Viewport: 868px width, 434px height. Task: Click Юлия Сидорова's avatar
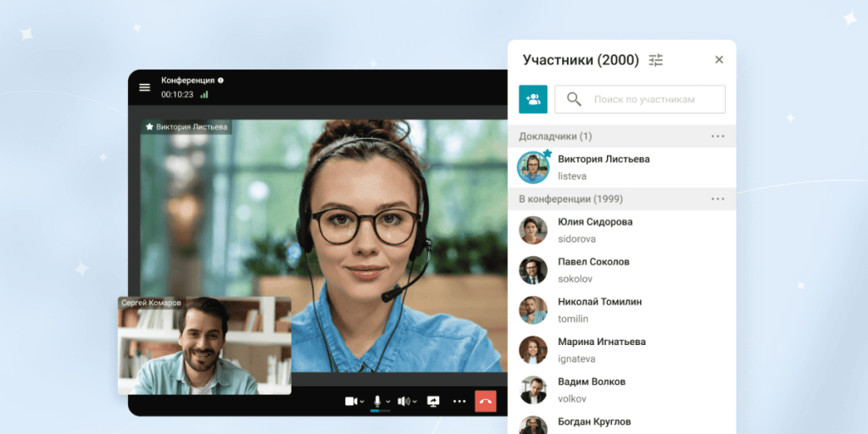[x=533, y=231]
